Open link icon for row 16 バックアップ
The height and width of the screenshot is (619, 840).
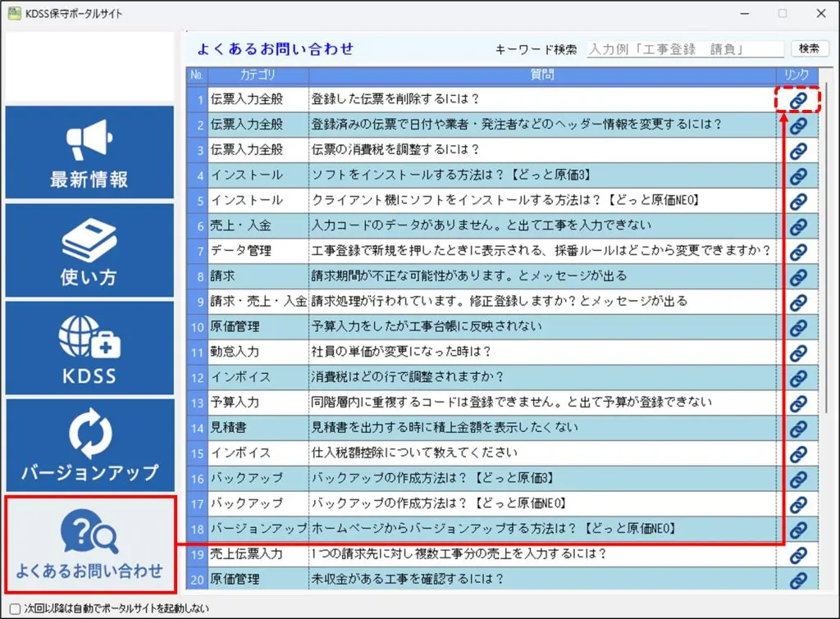tap(797, 479)
